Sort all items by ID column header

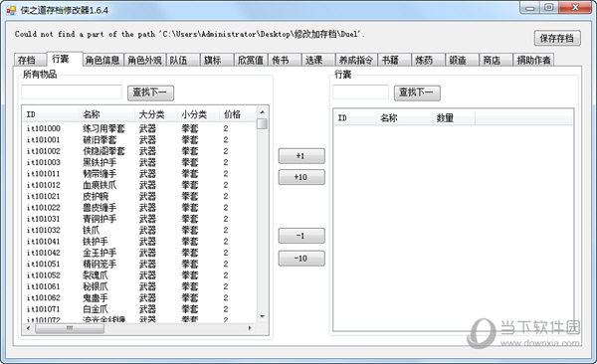coord(51,114)
